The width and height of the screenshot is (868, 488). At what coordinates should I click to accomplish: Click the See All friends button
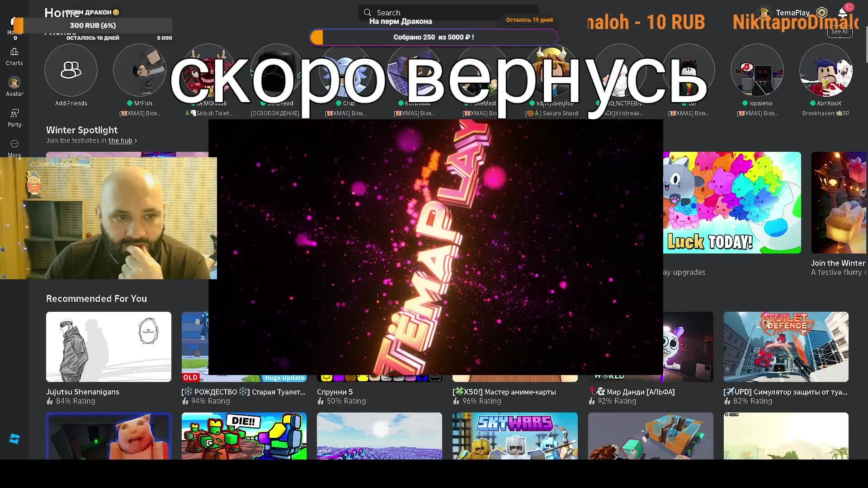click(x=840, y=31)
